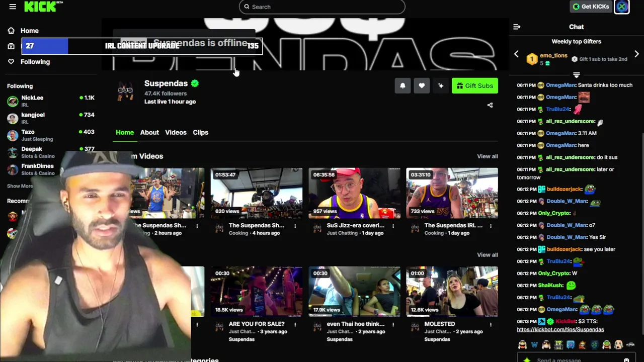The height and width of the screenshot is (362, 644).
Task: Click the Home house icon
Action: tap(11, 31)
